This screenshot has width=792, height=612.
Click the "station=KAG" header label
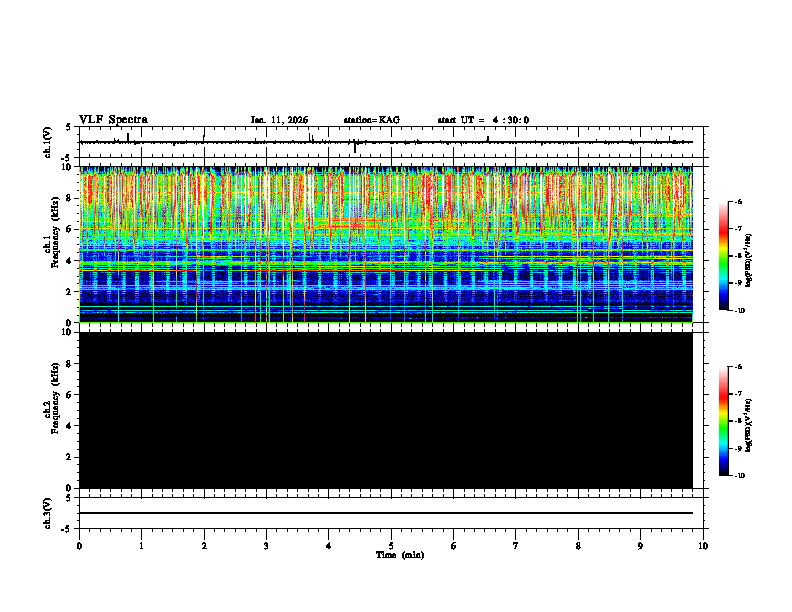[371, 120]
